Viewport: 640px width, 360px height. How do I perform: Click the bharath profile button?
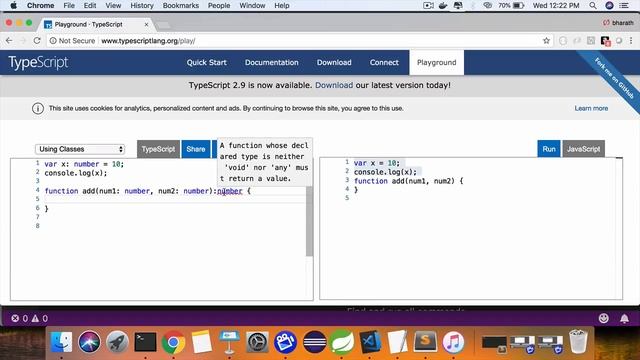[x=618, y=23]
